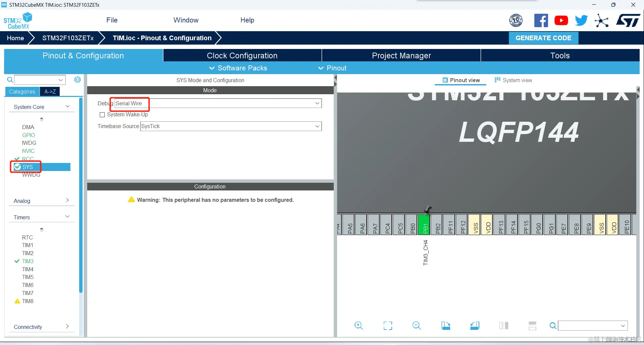Click the GENERATE CODE button

pyautogui.click(x=543, y=38)
